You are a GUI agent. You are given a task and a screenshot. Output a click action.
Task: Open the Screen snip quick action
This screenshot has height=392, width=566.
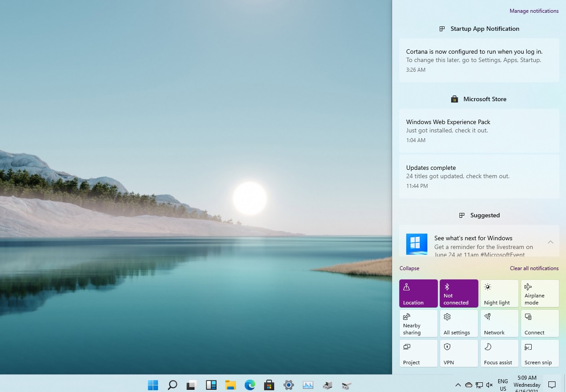[x=540, y=353]
